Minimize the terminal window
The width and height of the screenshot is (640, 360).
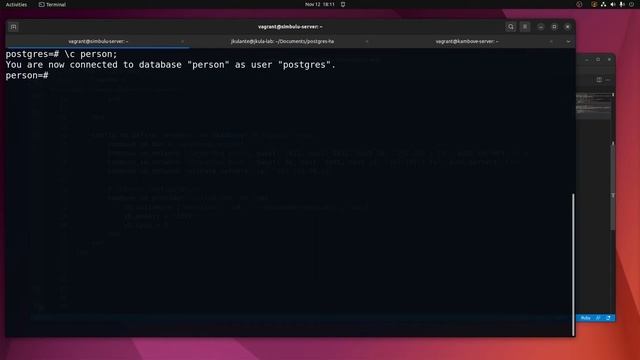coord(540,27)
